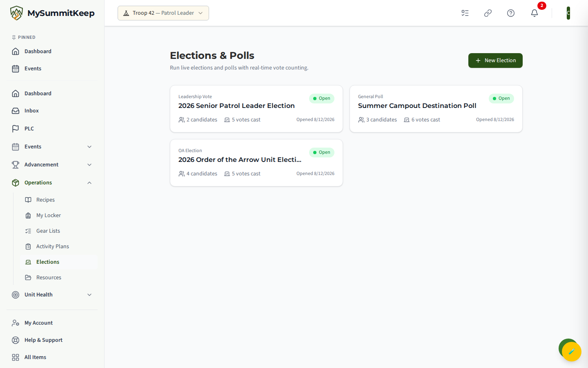588x368 pixels.
Task: Click the link icon in top bar
Action: (488, 13)
